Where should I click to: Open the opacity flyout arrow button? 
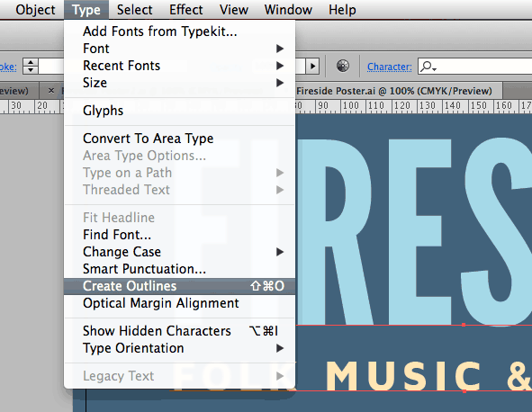312,67
